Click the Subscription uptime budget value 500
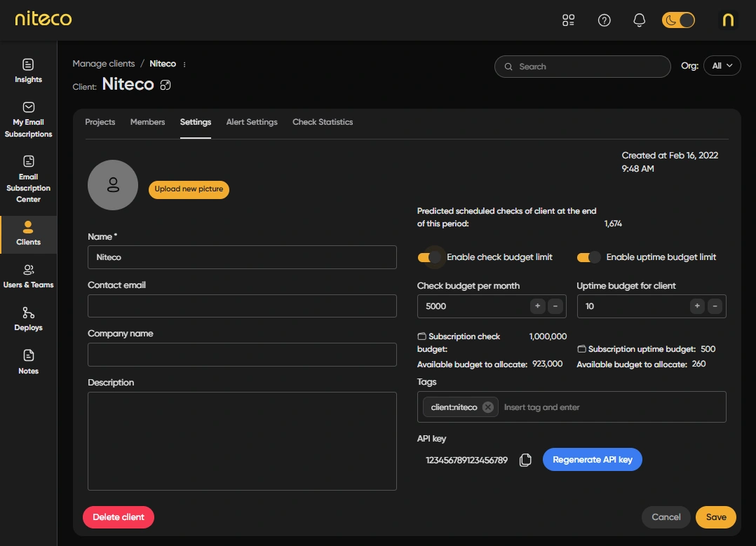Screen dimensions: 756x546 (x=708, y=349)
